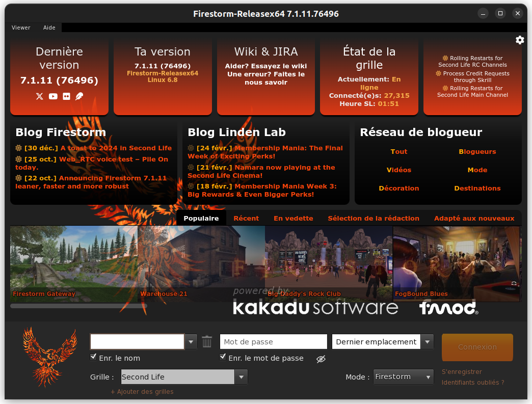The height and width of the screenshot is (404, 532).
Task: Click the feather icon under Dernière version
Action: click(79, 96)
